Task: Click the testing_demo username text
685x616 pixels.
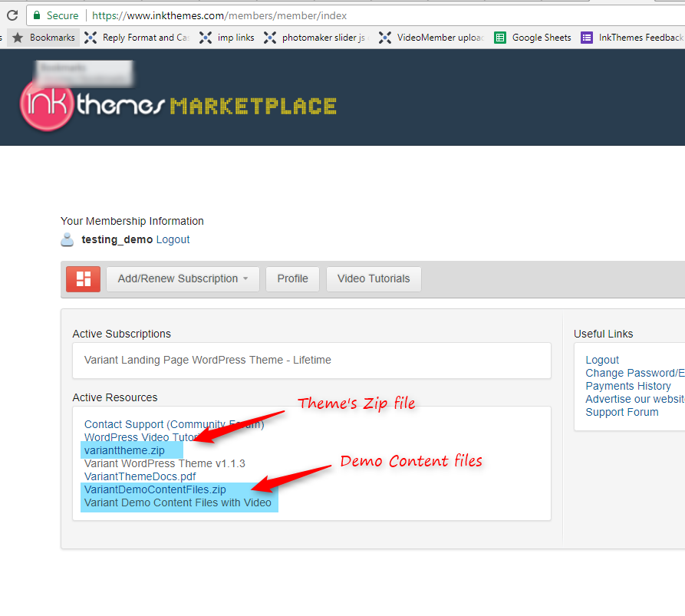Action: [117, 239]
